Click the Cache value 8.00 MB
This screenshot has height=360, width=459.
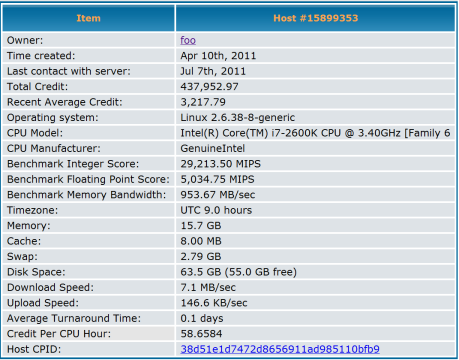pos(201,241)
